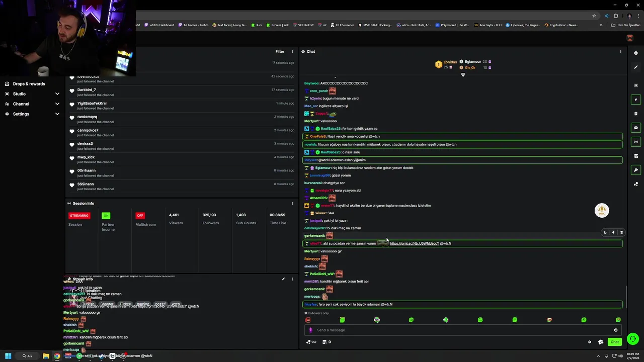Click the channel points infinity icon
The height and width of the screenshot is (362, 644).
[311, 342]
